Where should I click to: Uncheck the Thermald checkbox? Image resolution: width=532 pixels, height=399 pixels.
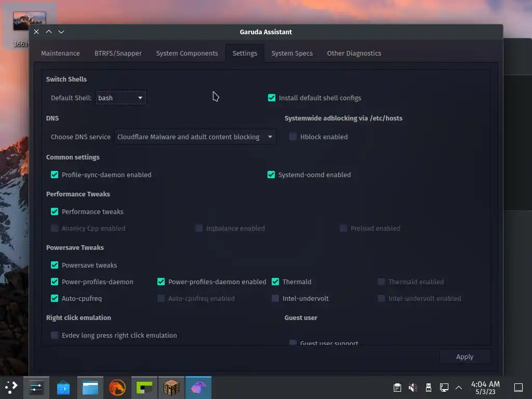click(x=275, y=282)
